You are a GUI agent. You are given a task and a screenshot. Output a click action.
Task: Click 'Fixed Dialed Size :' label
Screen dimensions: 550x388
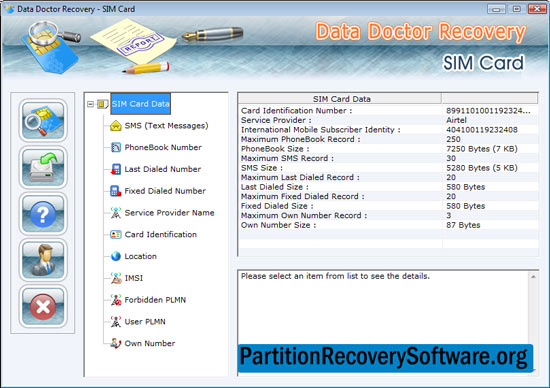[277, 206]
